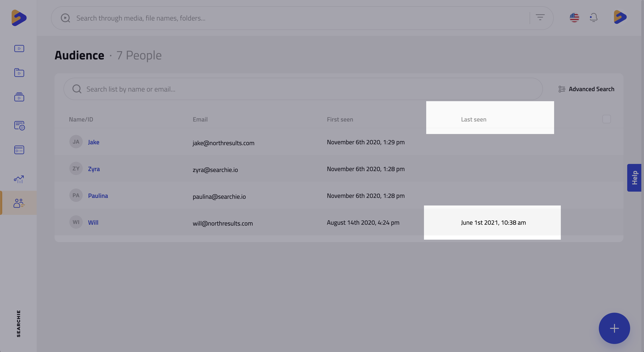Open the analytics chart sidebar icon
This screenshot has height=352, width=644.
coord(19,179)
